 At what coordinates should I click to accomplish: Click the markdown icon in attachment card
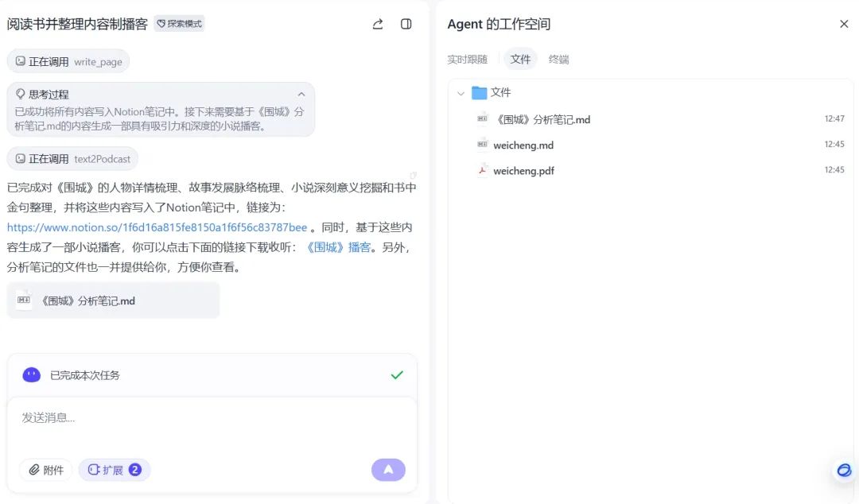[24, 300]
